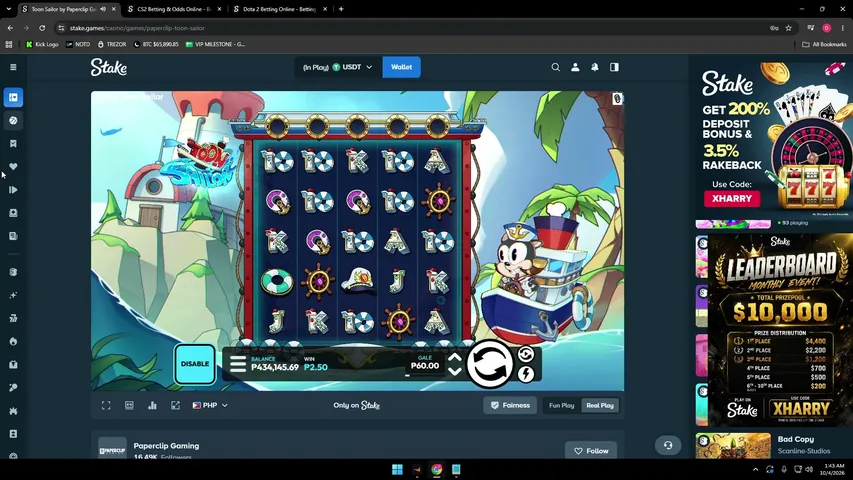Click the 200% deposit bonus XHARRY ad
This screenshot has height=480, width=853.
(x=774, y=136)
